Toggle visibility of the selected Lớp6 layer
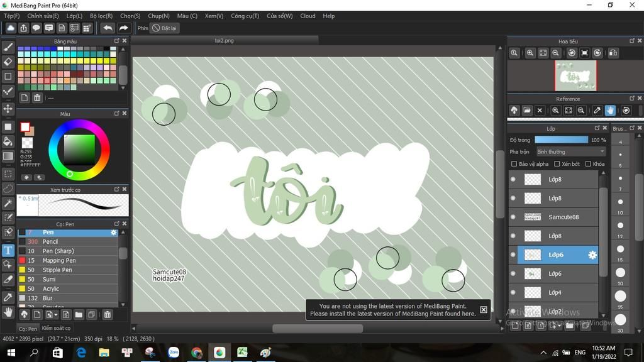 [x=513, y=255]
